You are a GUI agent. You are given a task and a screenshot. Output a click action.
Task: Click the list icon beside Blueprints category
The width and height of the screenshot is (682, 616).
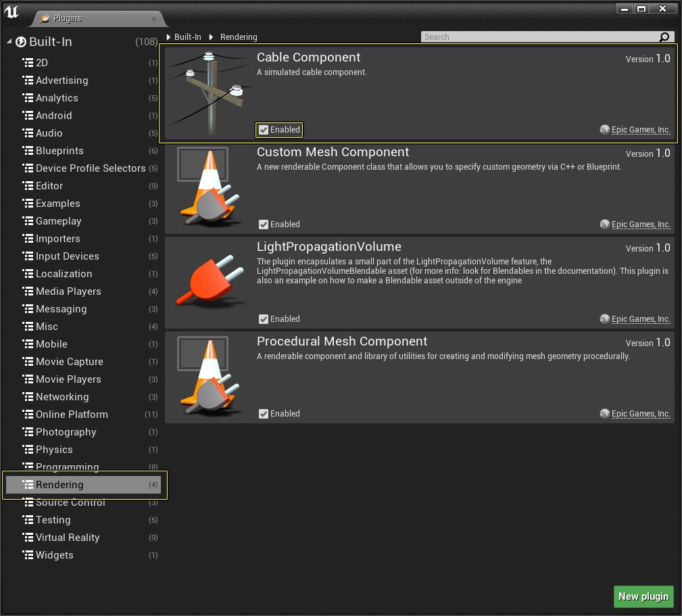[x=28, y=151]
